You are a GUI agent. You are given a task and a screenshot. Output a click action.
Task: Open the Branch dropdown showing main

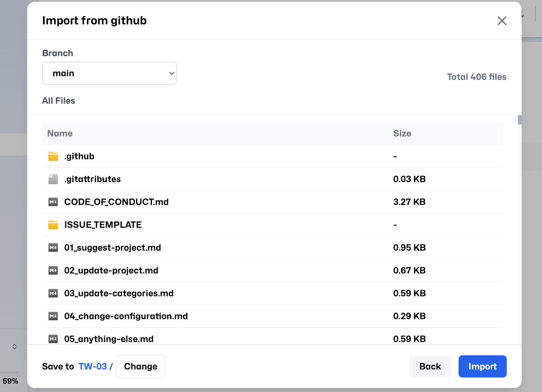pyautogui.click(x=109, y=73)
